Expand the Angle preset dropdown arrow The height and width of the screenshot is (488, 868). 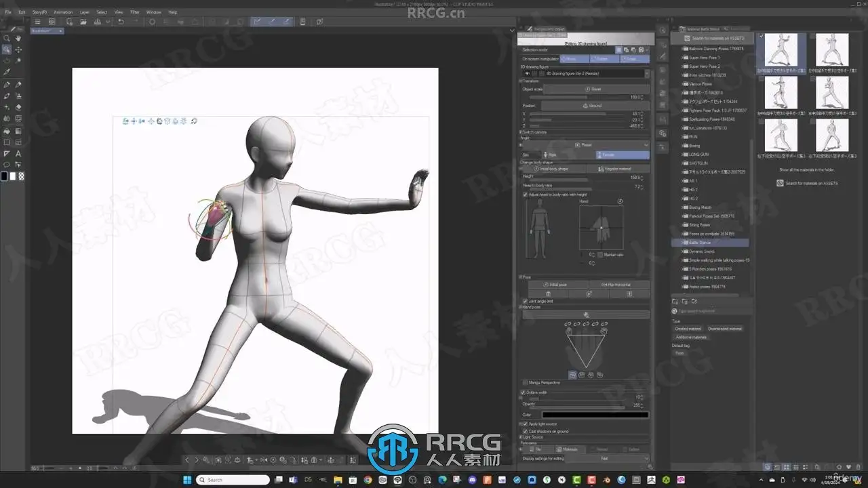coord(646,144)
